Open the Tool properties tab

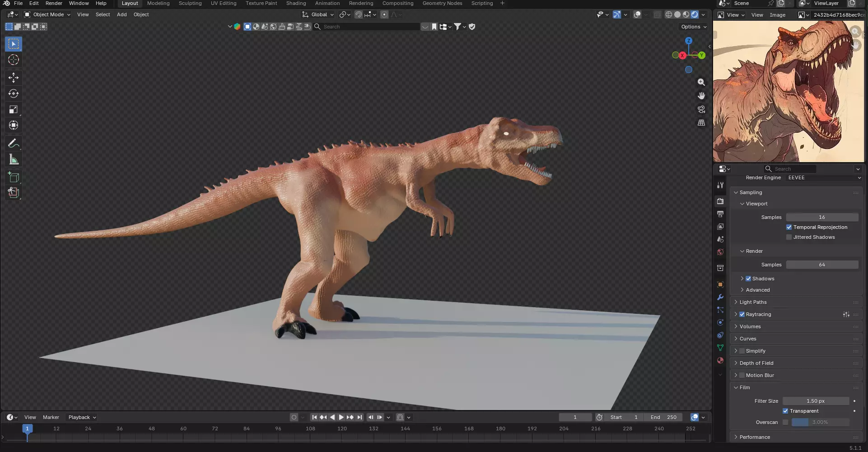click(x=720, y=185)
